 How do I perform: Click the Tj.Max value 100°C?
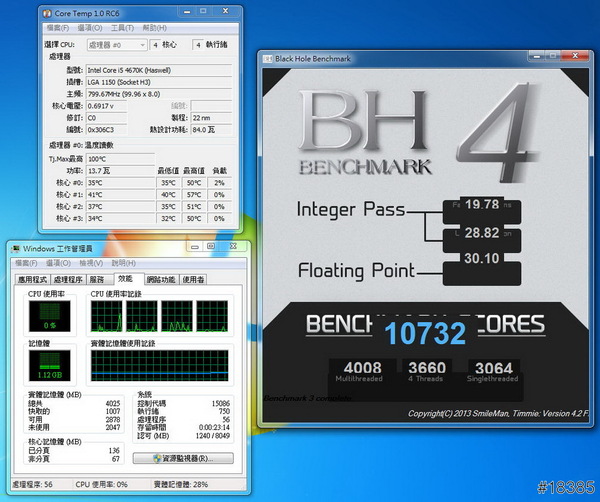(120, 159)
